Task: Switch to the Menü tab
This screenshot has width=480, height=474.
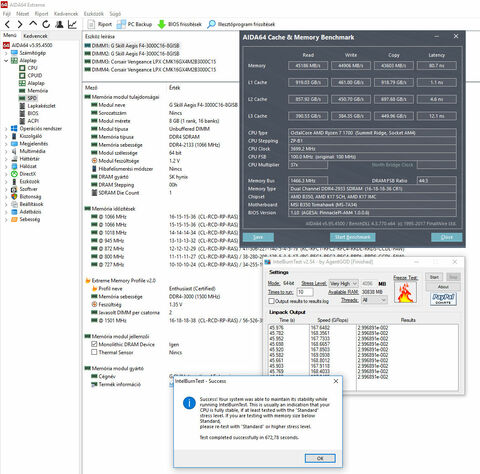Action: tap(10, 35)
